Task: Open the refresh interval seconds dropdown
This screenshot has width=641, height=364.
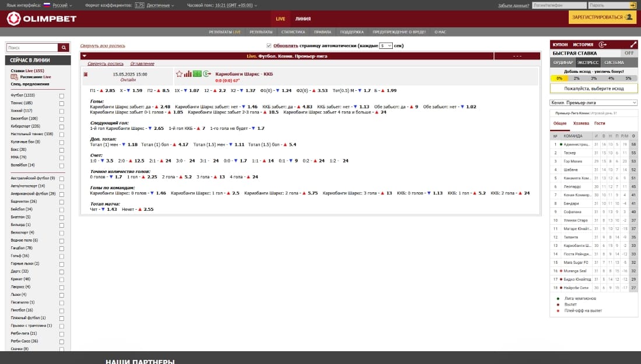Action: (386, 46)
